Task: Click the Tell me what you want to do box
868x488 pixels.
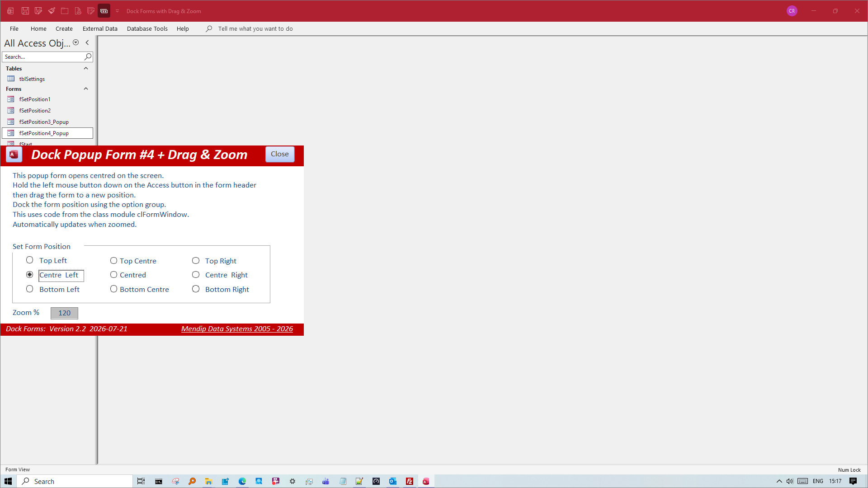Action: pos(255,28)
